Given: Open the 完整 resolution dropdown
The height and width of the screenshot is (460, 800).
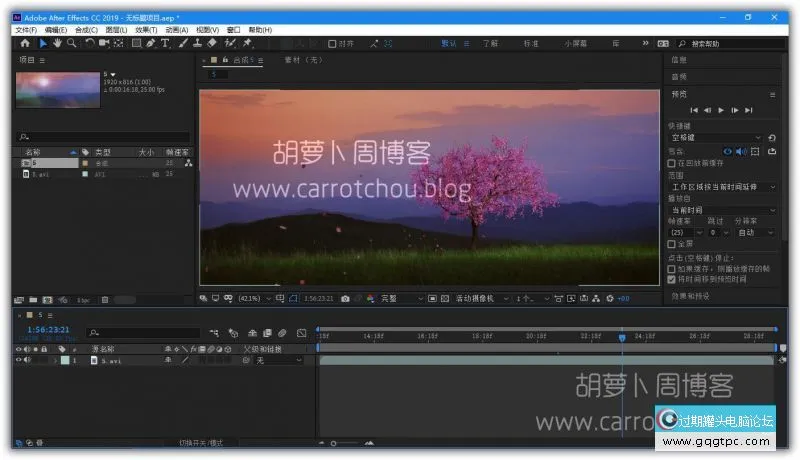Looking at the screenshot, I should coord(402,299).
